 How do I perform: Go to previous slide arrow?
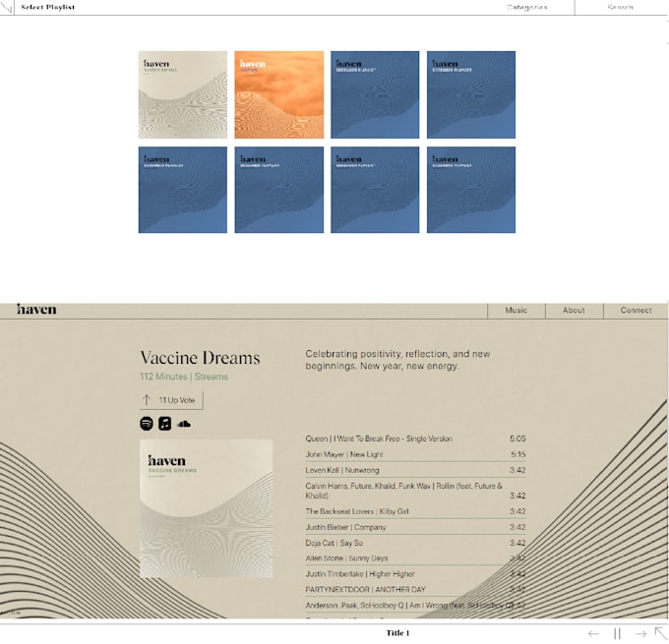(x=593, y=634)
